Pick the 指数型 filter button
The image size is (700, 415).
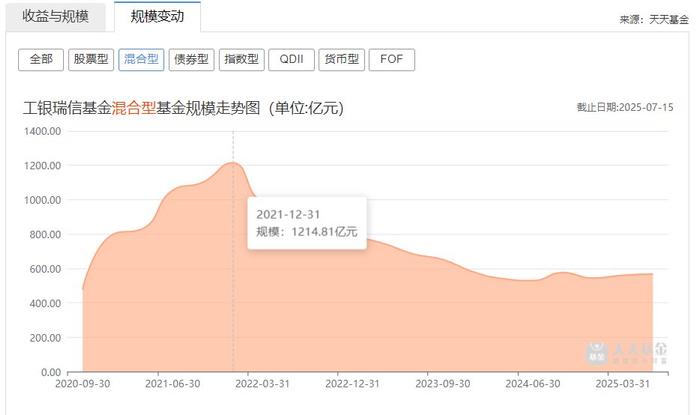pos(242,59)
